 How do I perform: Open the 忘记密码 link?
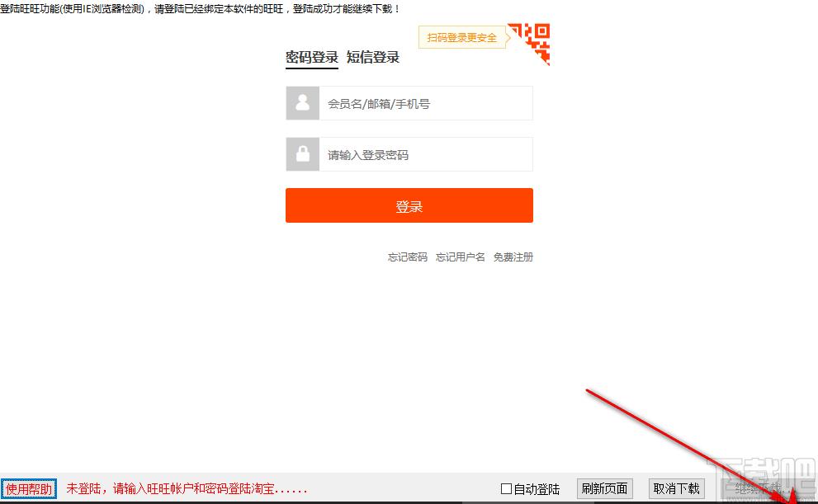(408, 257)
